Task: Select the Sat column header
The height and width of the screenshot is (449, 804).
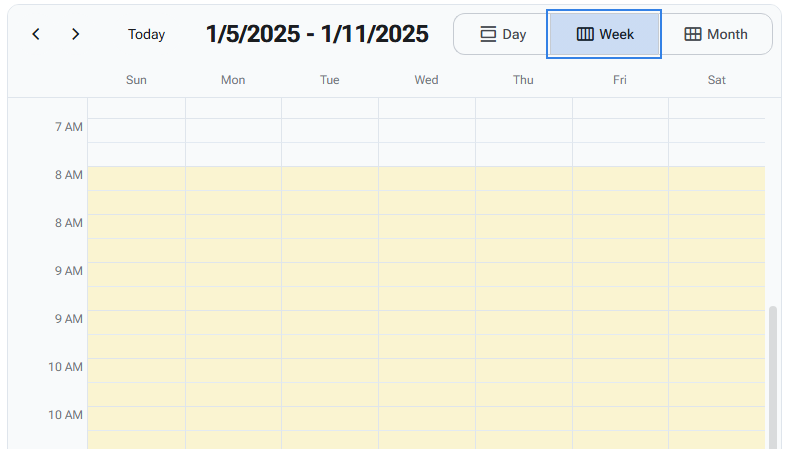Action: pos(717,80)
